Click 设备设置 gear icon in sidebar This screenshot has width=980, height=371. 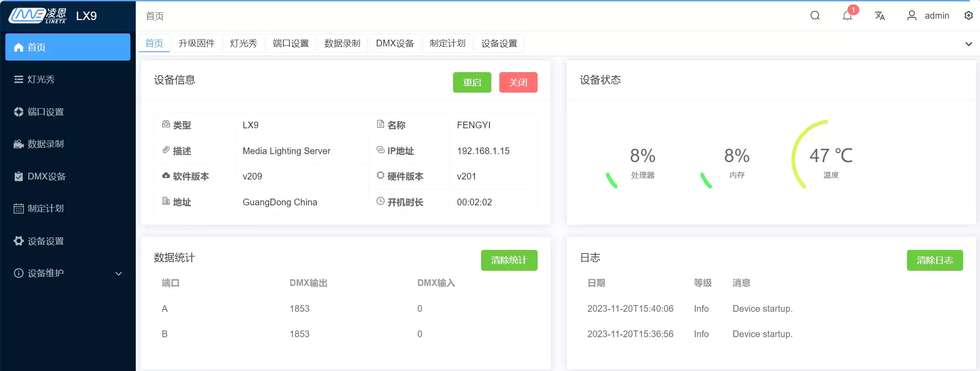click(x=19, y=241)
